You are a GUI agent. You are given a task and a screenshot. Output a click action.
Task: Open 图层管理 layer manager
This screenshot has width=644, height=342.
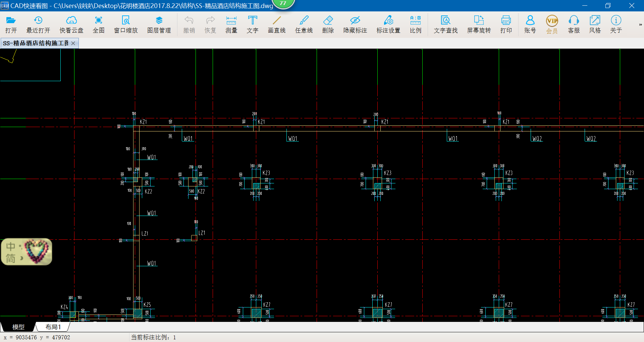tap(159, 25)
